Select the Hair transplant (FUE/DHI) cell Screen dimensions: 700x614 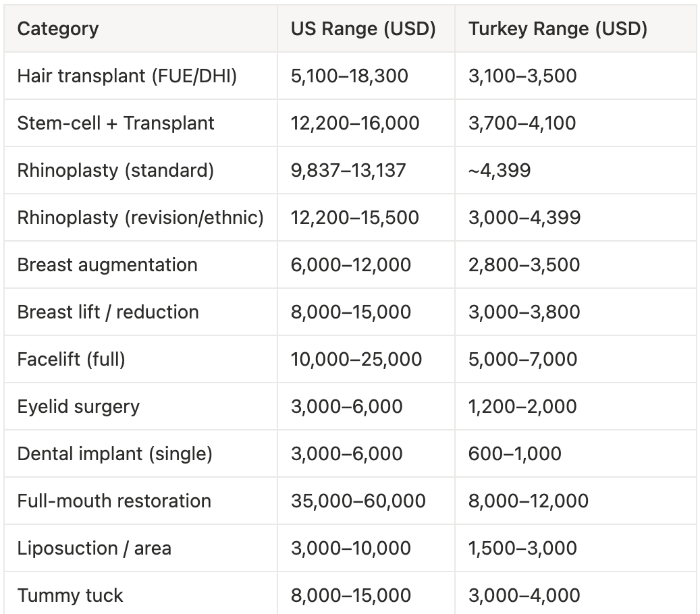tap(127, 76)
